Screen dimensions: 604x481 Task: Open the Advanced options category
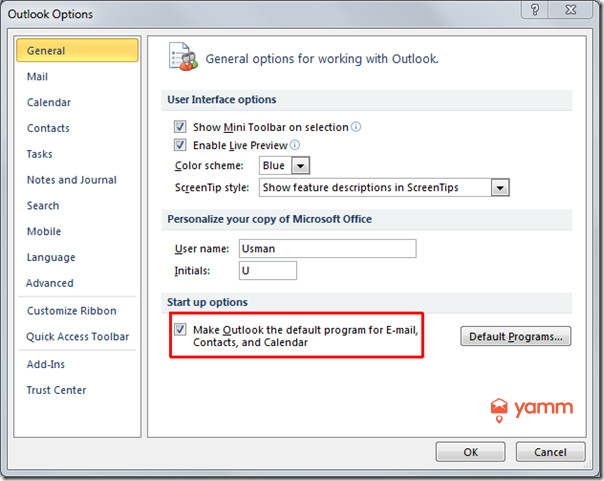(x=50, y=283)
